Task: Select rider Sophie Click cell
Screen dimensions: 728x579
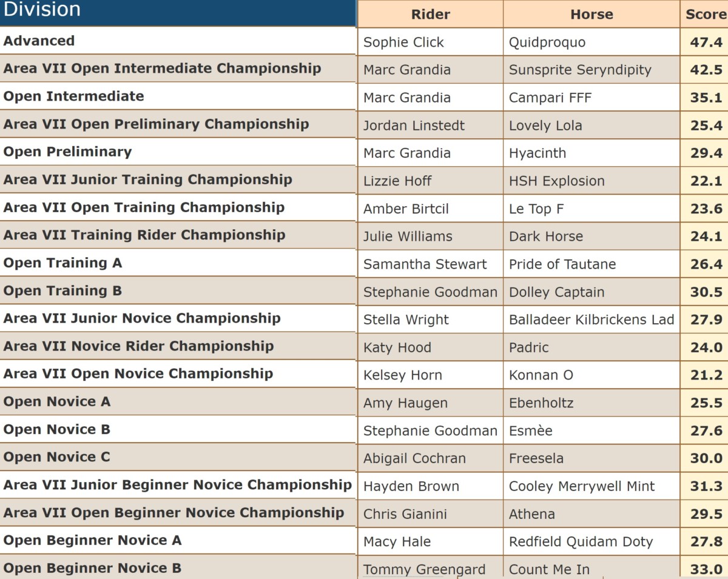Action: tap(431, 42)
